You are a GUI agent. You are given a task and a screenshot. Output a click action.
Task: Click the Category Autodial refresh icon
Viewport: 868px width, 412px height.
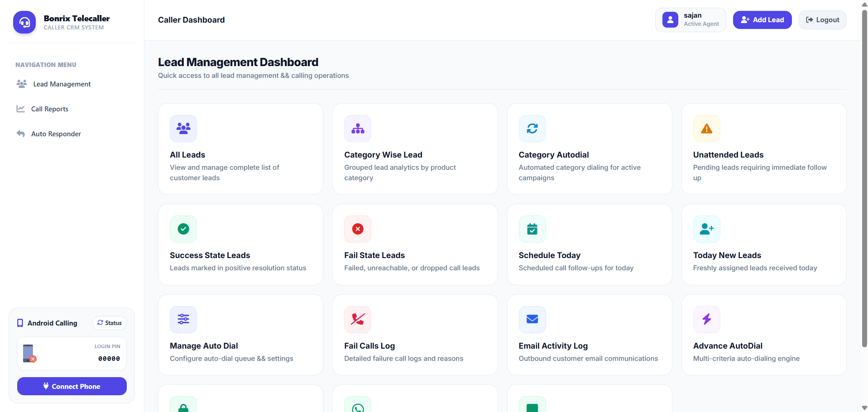point(532,129)
